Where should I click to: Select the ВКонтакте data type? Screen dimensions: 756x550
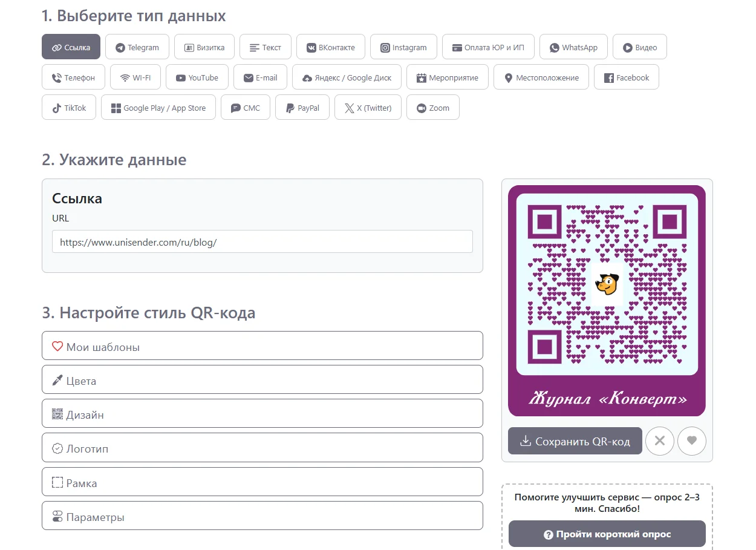[x=331, y=47]
